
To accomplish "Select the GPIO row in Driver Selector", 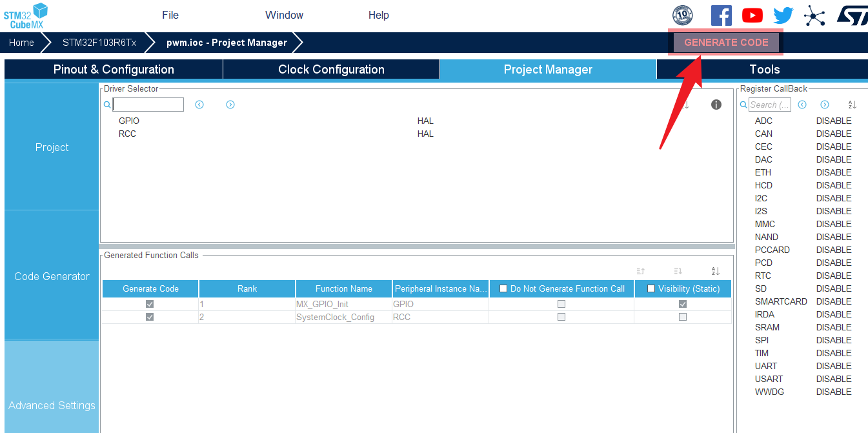I will point(128,121).
